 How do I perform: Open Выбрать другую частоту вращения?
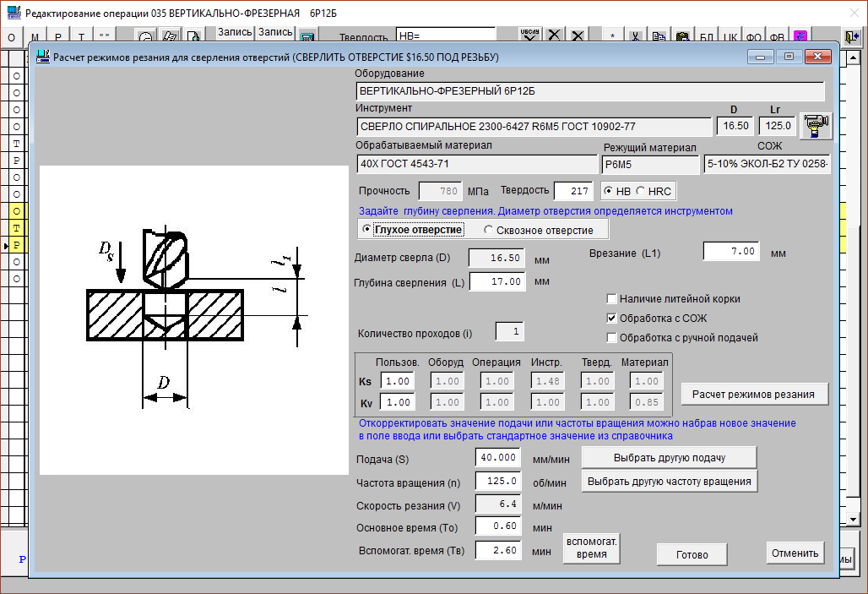point(669,482)
